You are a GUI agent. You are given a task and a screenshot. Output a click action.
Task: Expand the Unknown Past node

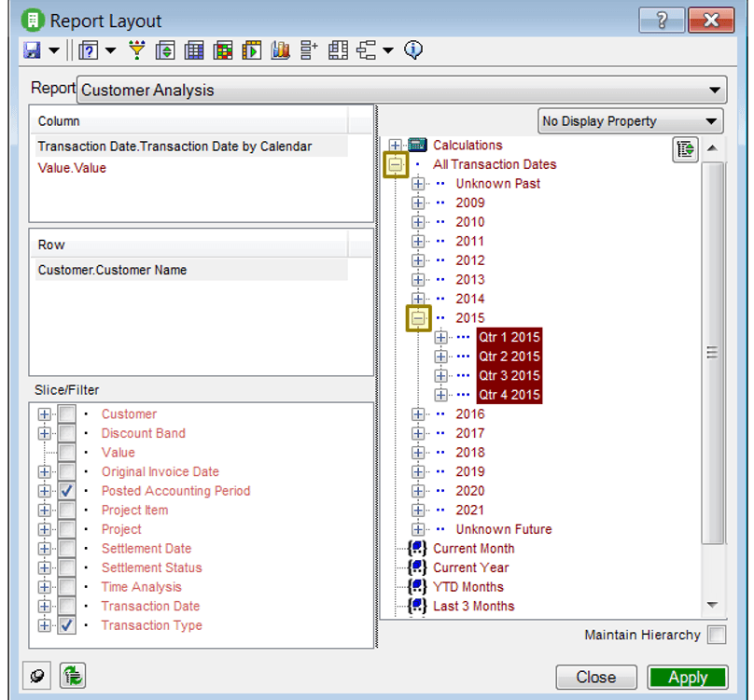(418, 184)
